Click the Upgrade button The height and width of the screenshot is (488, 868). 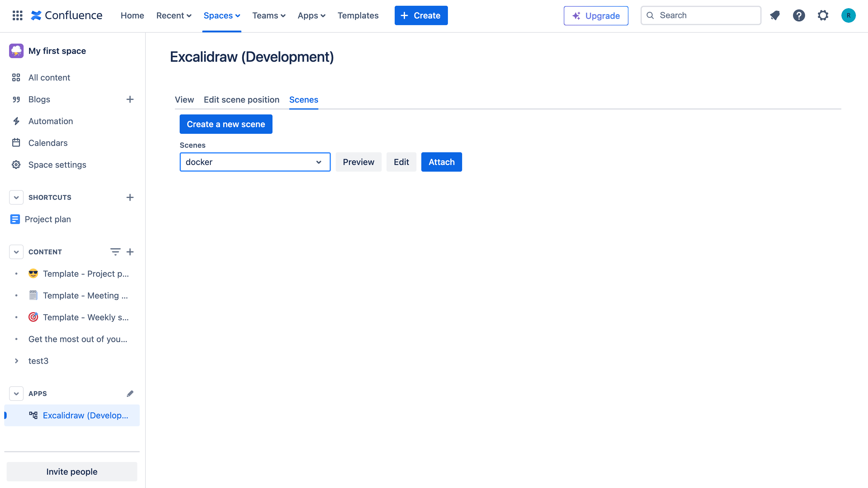tap(596, 15)
